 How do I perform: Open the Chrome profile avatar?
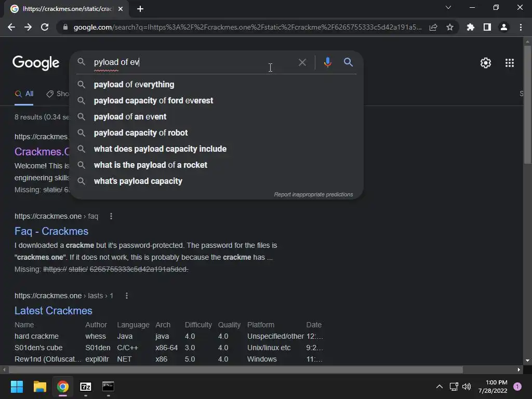[x=504, y=27]
